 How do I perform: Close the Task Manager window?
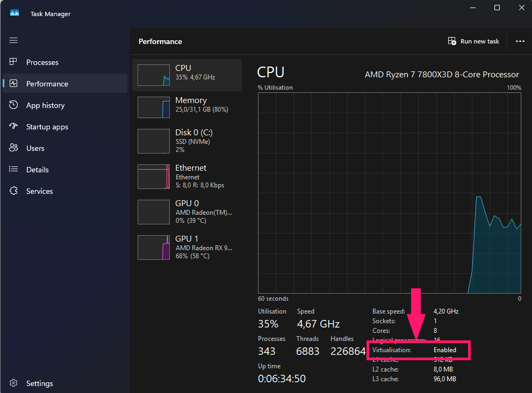(x=521, y=8)
